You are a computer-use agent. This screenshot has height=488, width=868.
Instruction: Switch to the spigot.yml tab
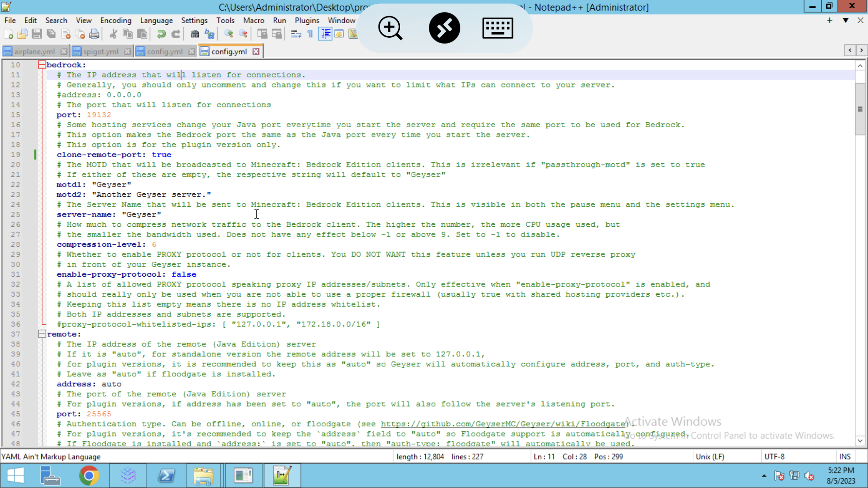[x=101, y=51]
